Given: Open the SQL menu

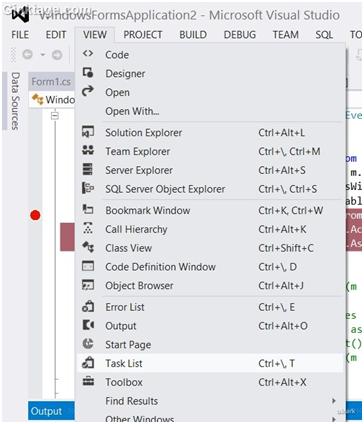Looking at the screenshot, I should pyautogui.click(x=324, y=35).
